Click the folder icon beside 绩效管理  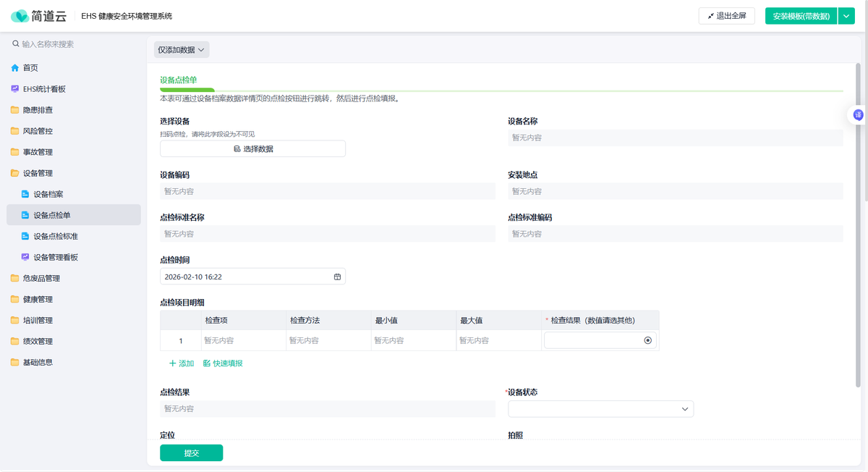[15, 341]
